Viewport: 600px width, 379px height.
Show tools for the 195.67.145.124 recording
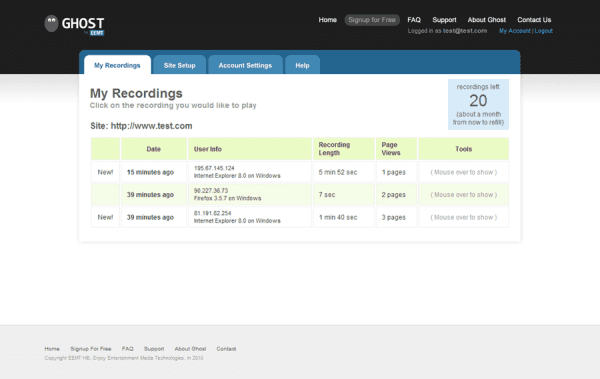click(463, 172)
